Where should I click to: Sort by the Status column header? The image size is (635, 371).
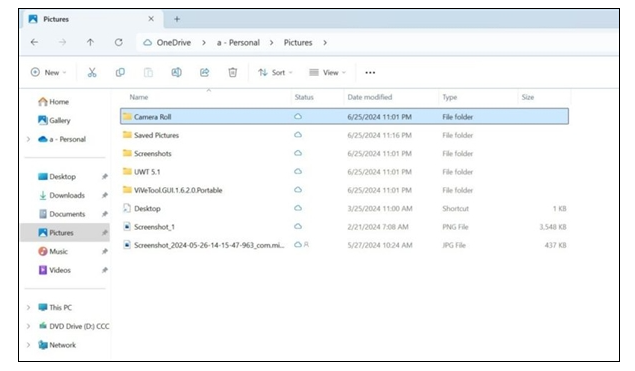(304, 97)
